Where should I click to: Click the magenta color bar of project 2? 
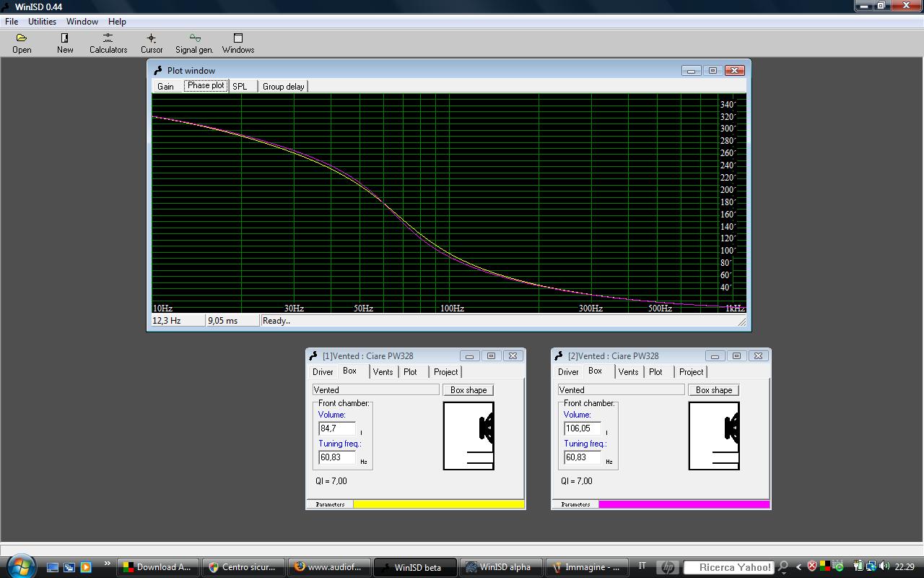pos(684,504)
